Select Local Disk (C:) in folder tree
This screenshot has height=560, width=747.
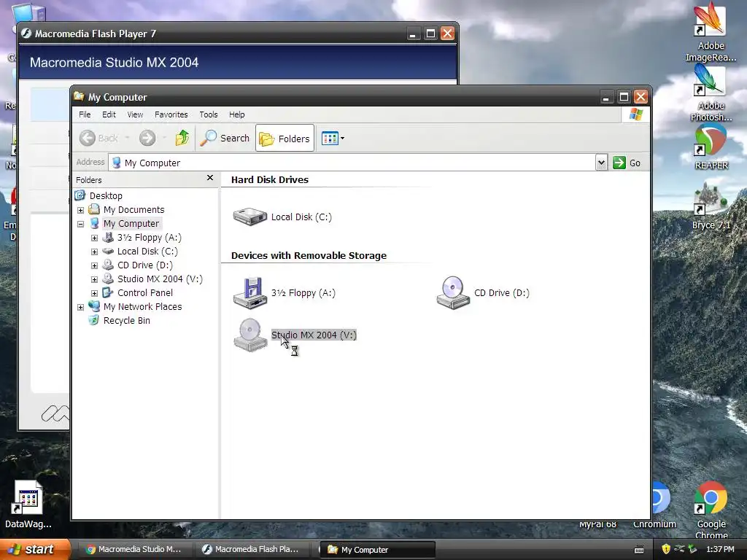[147, 251]
